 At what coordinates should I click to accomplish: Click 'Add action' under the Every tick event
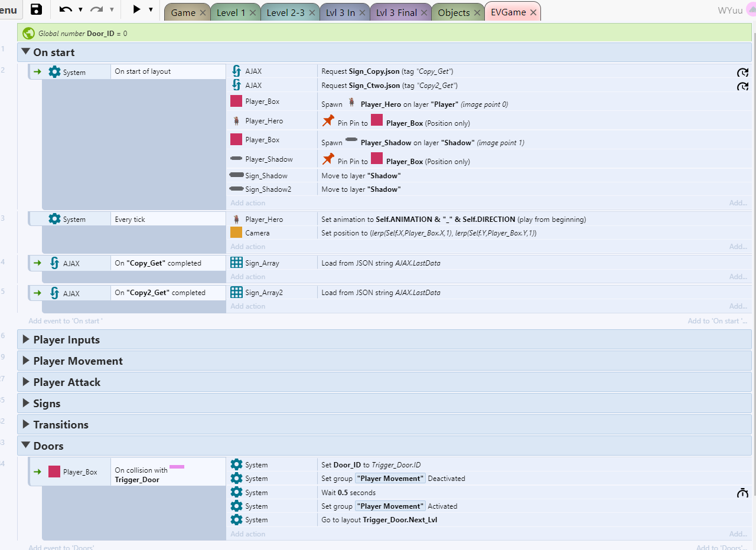tap(247, 247)
